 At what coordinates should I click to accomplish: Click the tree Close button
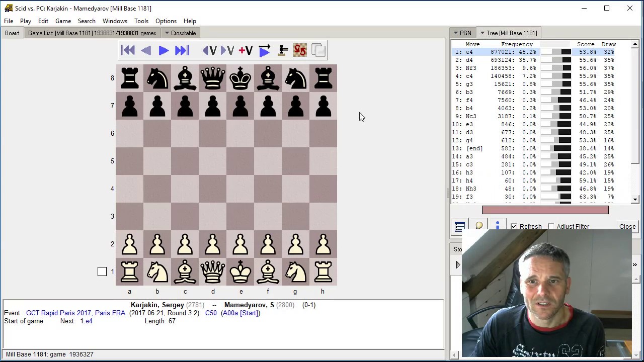point(627,227)
